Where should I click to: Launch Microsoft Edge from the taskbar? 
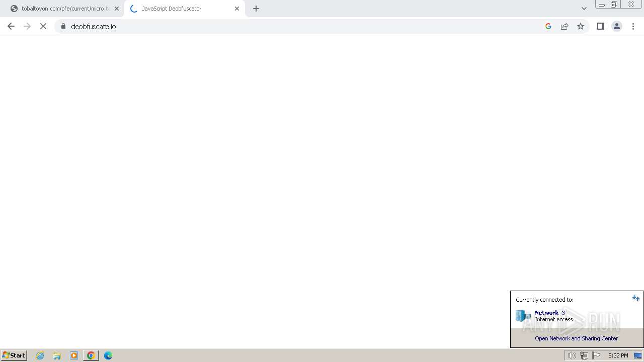tap(108, 355)
